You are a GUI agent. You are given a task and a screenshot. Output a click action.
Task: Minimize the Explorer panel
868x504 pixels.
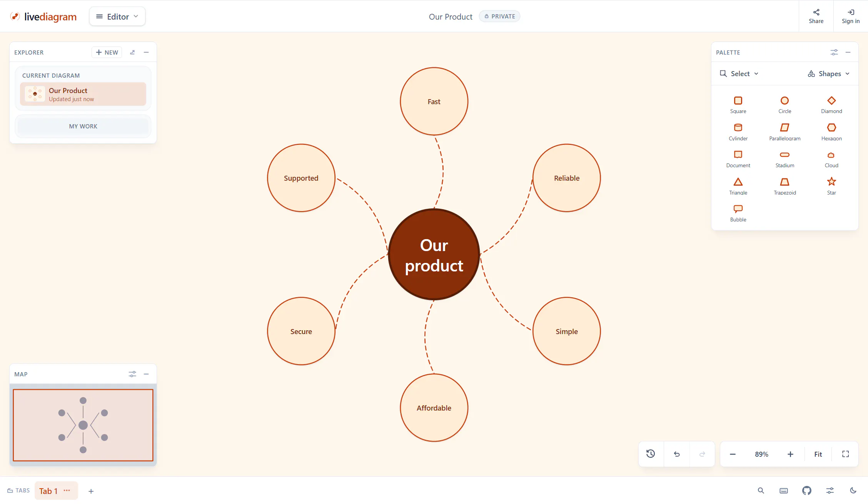pos(146,52)
